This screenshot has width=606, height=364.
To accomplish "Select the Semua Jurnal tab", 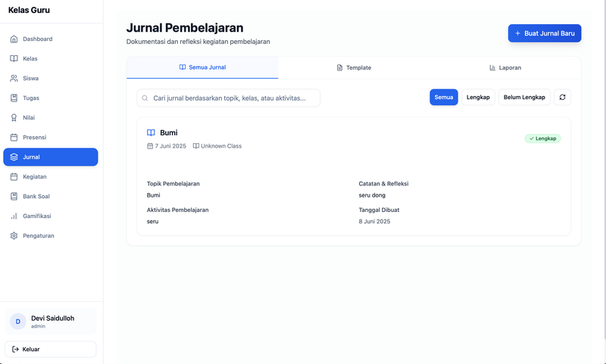I will click(202, 67).
